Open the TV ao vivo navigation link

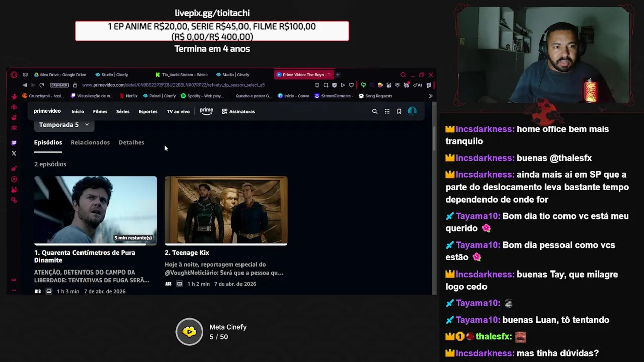click(x=178, y=111)
